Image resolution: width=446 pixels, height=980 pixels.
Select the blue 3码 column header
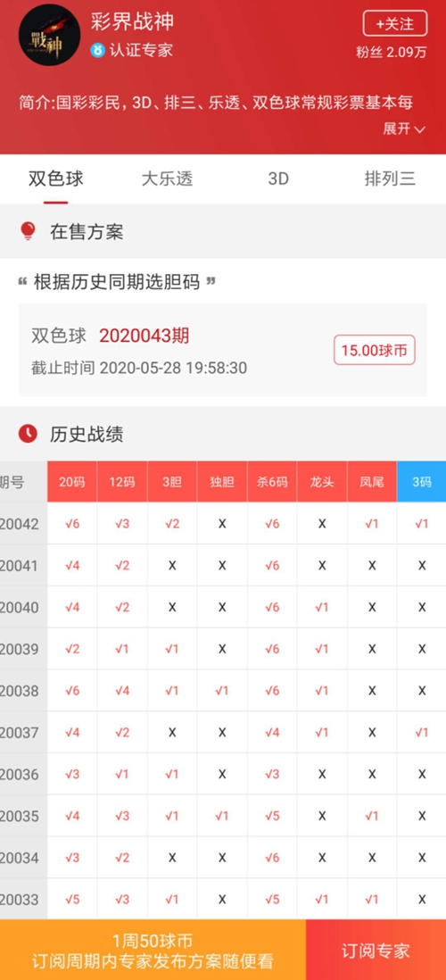pyautogui.click(x=422, y=482)
